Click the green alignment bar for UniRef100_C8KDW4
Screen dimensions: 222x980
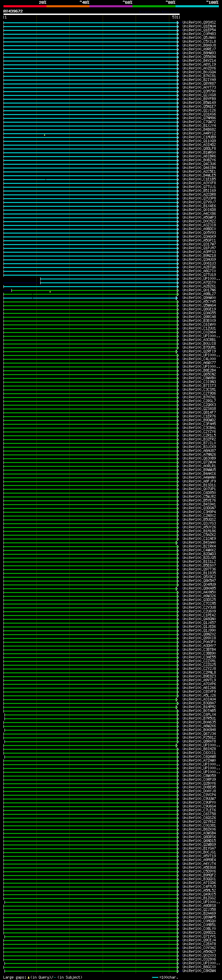[91, 971]
